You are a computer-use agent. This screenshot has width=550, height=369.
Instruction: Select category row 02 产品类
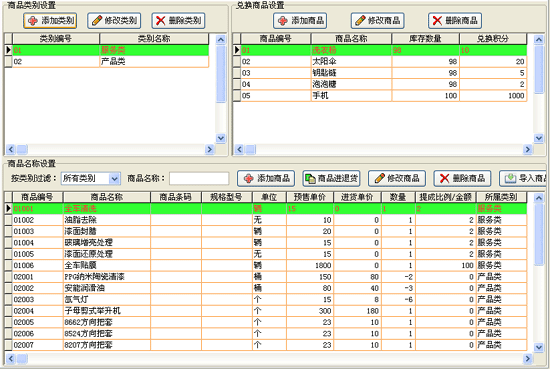point(110,62)
